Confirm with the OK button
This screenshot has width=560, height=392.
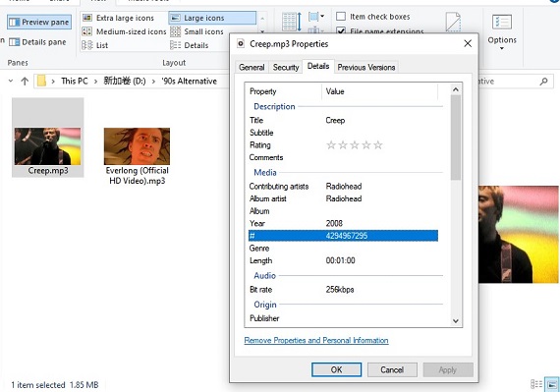(336, 369)
